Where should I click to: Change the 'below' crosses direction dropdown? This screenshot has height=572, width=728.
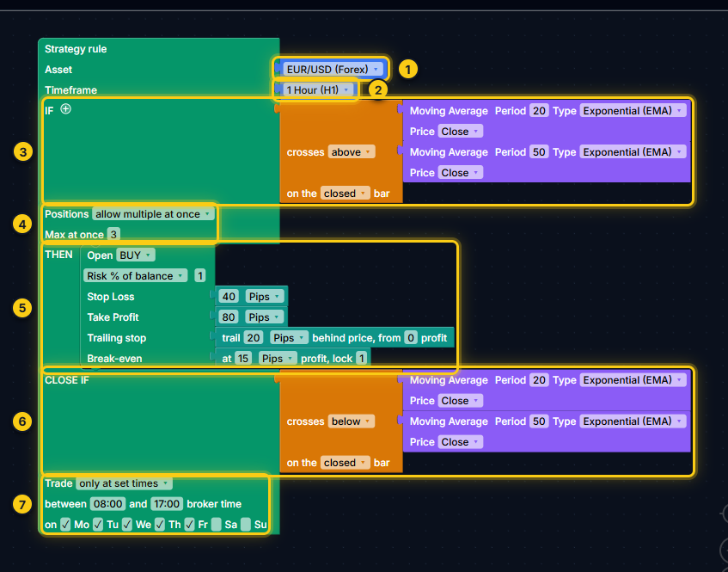(352, 421)
